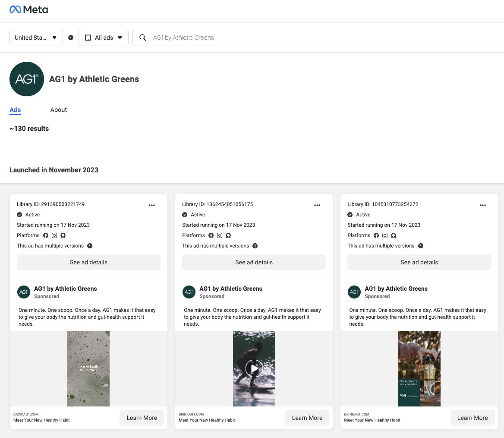Click the search magnifying glass icon
Viewport: 504px width, 438px height.
(x=143, y=38)
